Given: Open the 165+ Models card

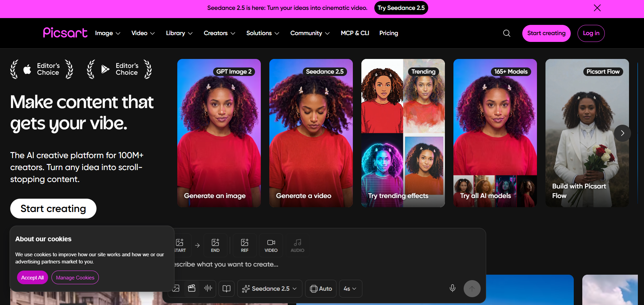Looking at the screenshot, I should pyautogui.click(x=495, y=133).
